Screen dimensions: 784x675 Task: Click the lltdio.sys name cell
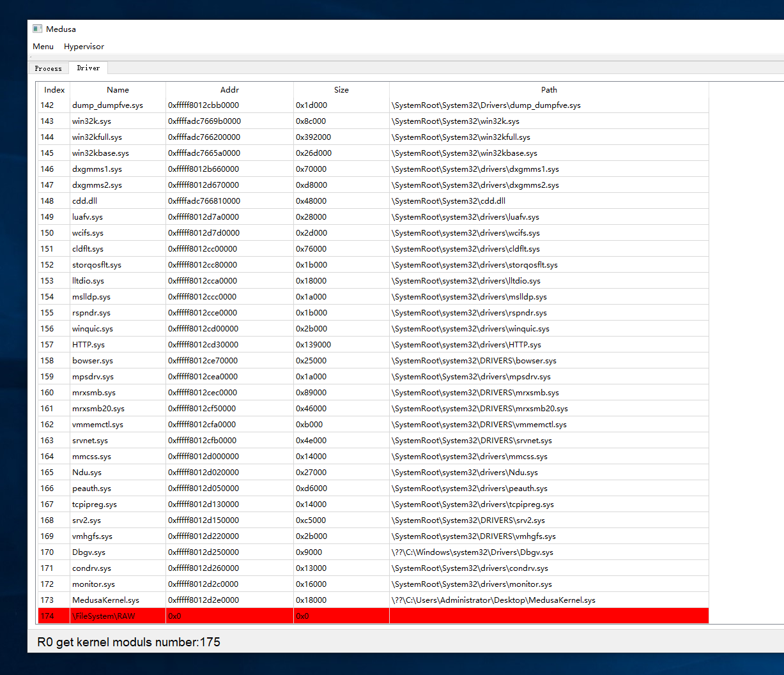point(118,281)
